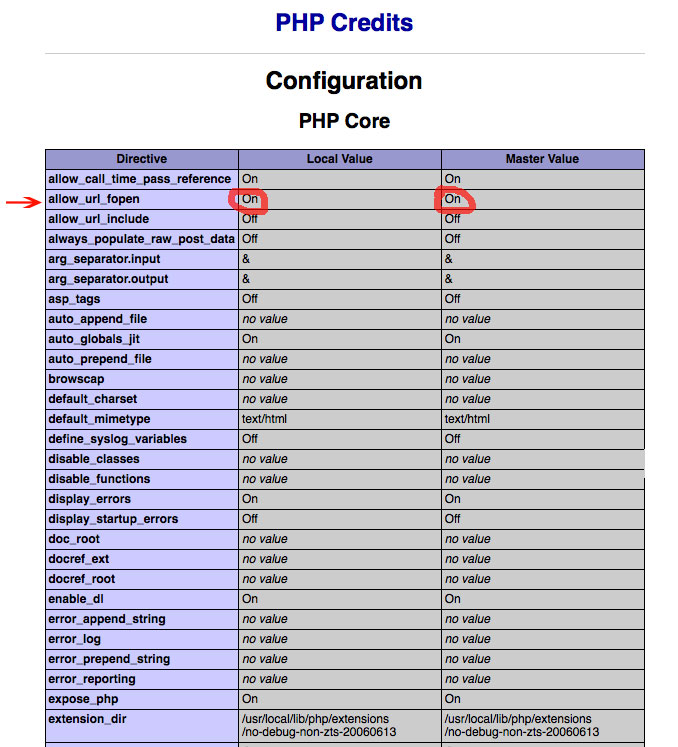Image resolution: width=678 pixels, height=747 pixels.
Task: Click the circled Local Value for allow_url_fopen
Action: point(250,199)
